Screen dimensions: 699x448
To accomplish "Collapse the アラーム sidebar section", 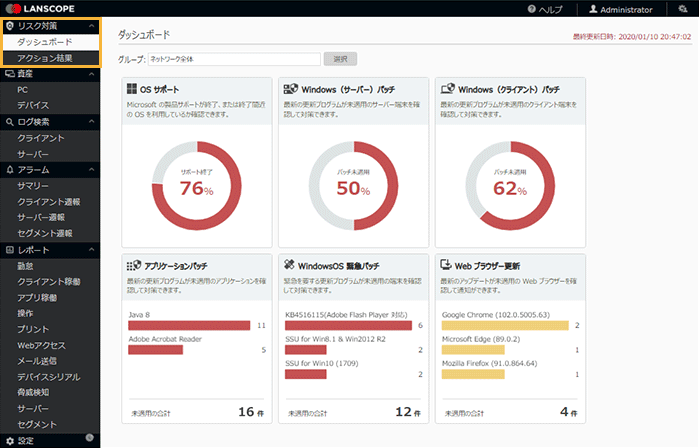I will coord(91,170).
